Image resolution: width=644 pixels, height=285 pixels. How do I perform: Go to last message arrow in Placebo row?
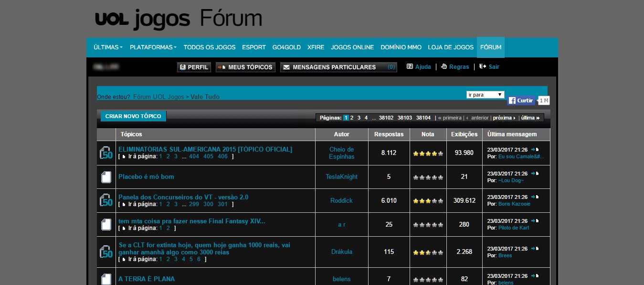coord(535,174)
